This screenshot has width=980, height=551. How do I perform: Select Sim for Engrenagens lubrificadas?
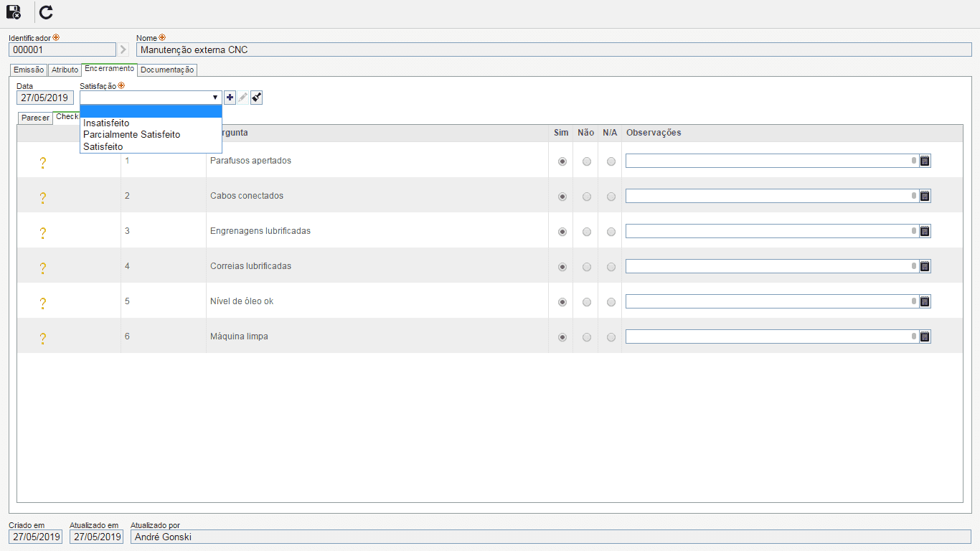(562, 232)
